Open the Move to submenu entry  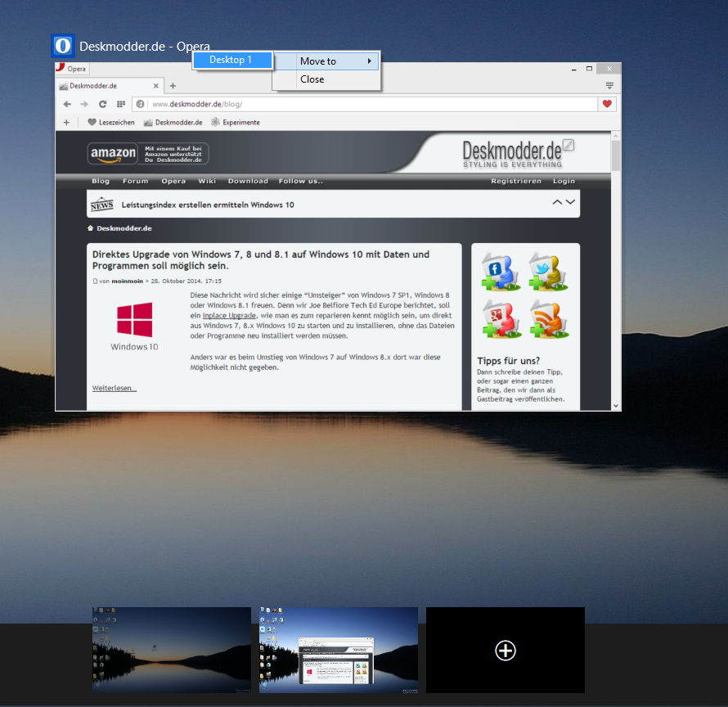pos(326,61)
